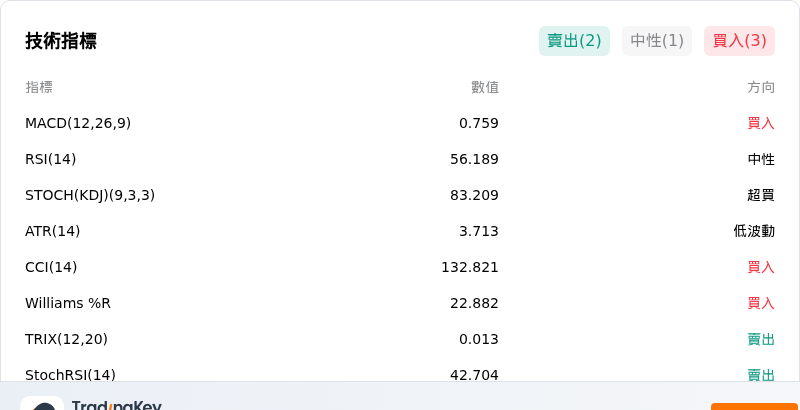Select the 買入(3) buy filter badge
Viewport: 800px width, 410px height.
[739, 41]
